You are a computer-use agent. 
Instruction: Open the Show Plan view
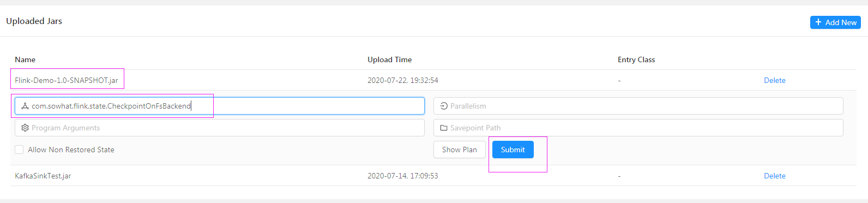click(460, 150)
